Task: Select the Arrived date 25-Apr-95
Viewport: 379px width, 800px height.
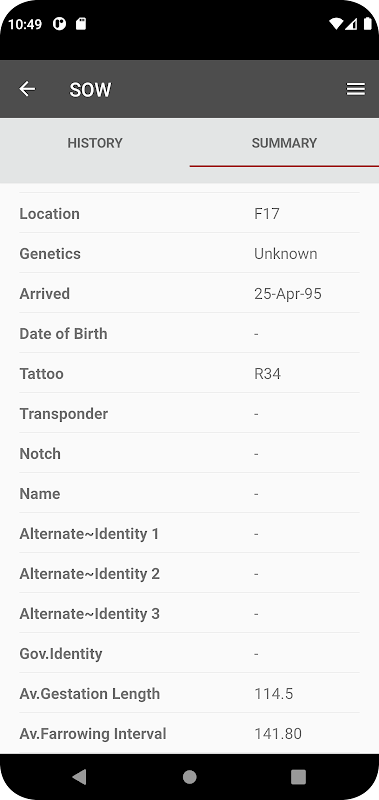Action: [288, 294]
